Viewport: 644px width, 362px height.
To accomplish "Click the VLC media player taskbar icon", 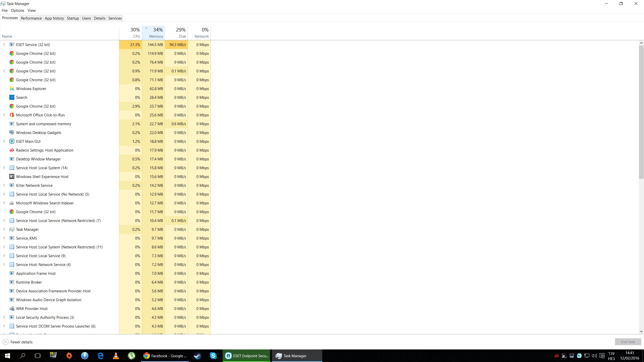I will (116, 356).
